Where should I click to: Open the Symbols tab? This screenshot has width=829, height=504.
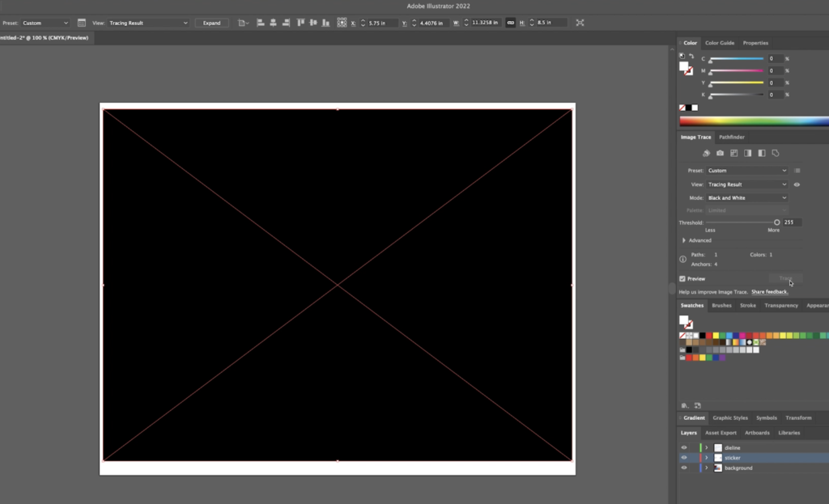pyautogui.click(x=766, y=418)
